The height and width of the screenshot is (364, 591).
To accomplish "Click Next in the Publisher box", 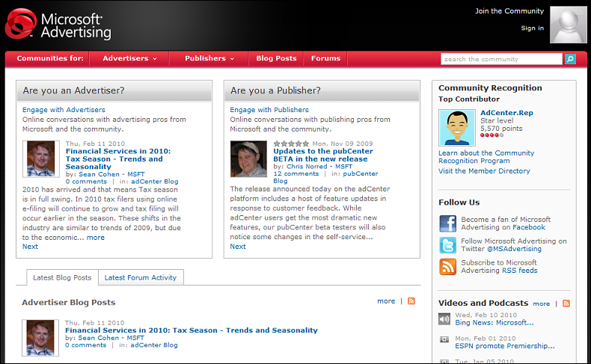I will (238, 247).
